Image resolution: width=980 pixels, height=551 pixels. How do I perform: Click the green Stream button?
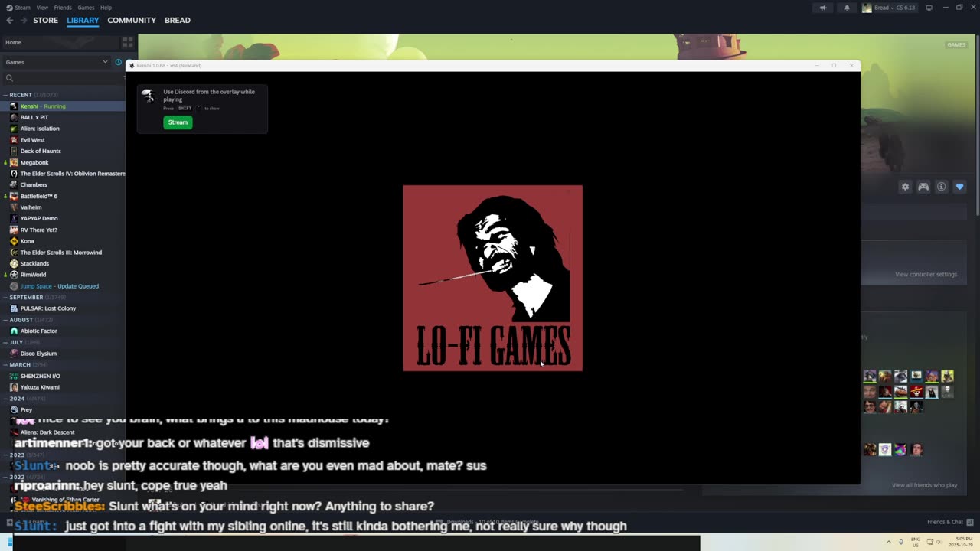click(x=178, y=122)
